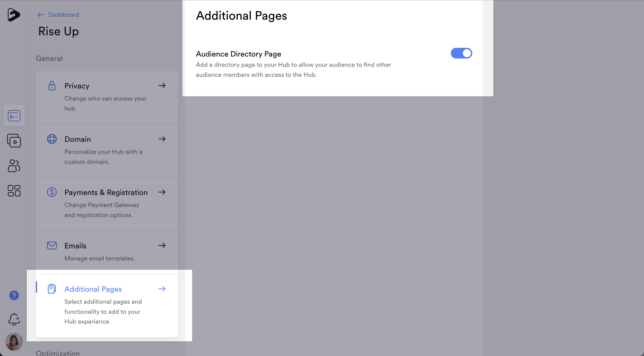644x356 pixels.
Task: Toggle the Audience Directory Page switch
Action: [461, 53]
